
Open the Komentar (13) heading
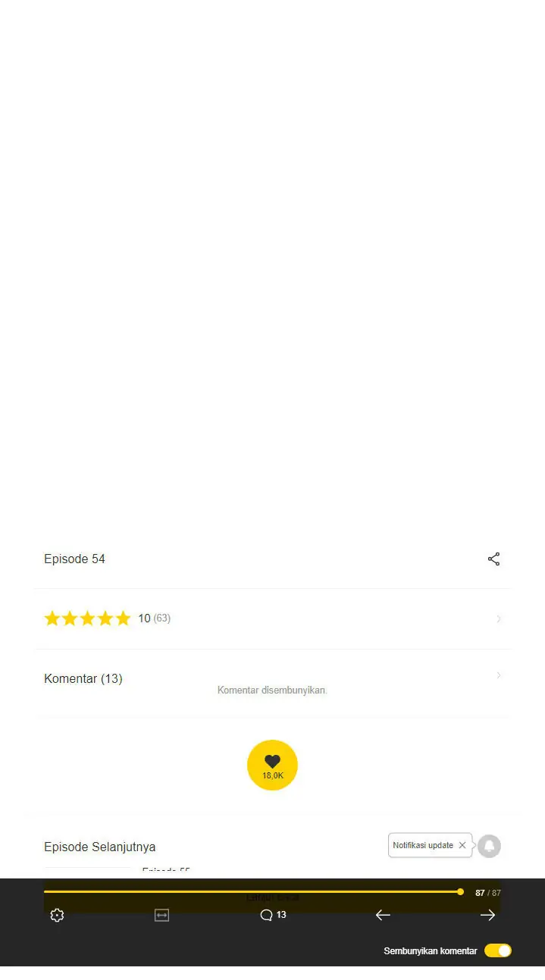[x=83, y=678]
